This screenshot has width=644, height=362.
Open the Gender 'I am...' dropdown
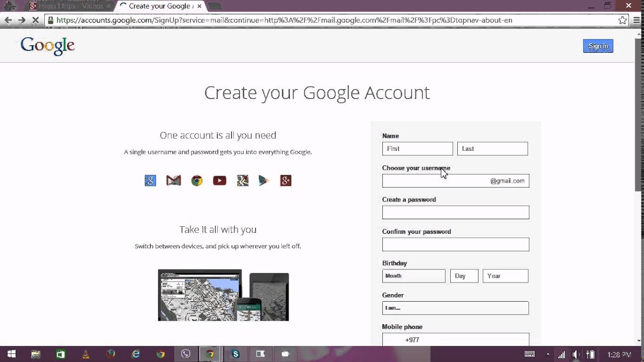455,308
